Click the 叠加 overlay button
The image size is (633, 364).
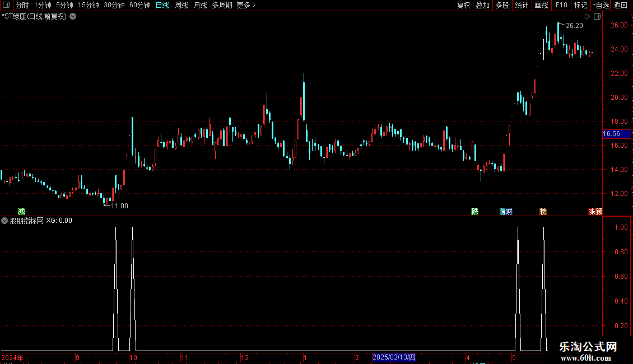(483, 5)
